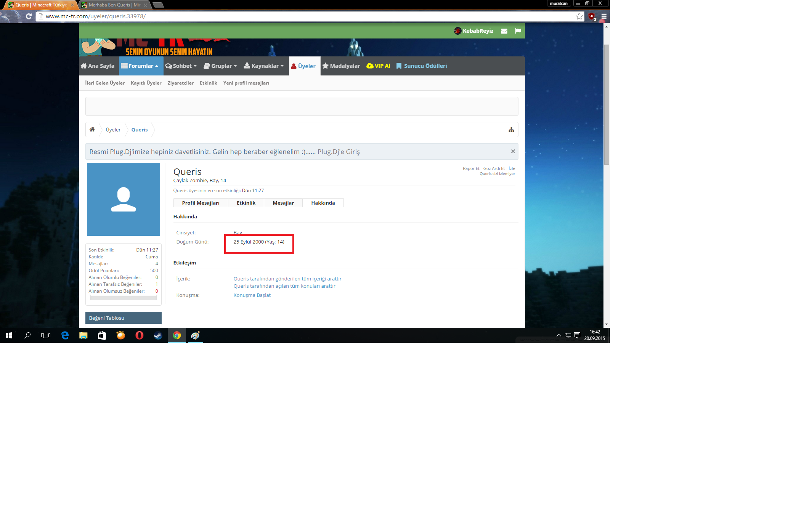812x516 pixels.
Task: Switch to the profile Etkinlik tab
Action: 246,203
